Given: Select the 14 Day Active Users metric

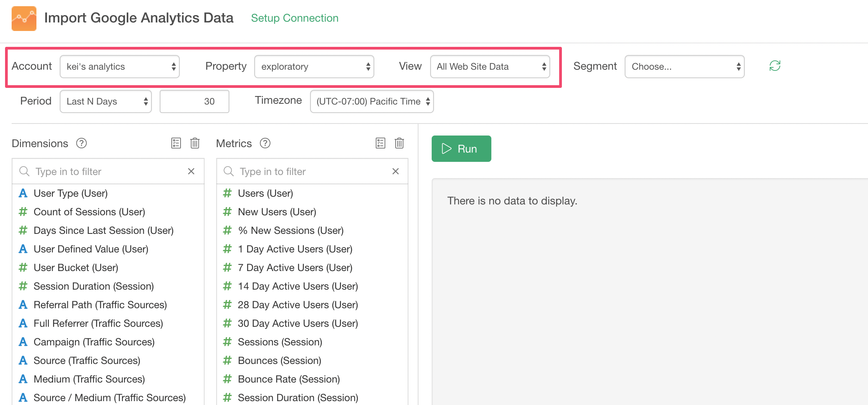Looking at the screenshot, I should coord(312,286).
